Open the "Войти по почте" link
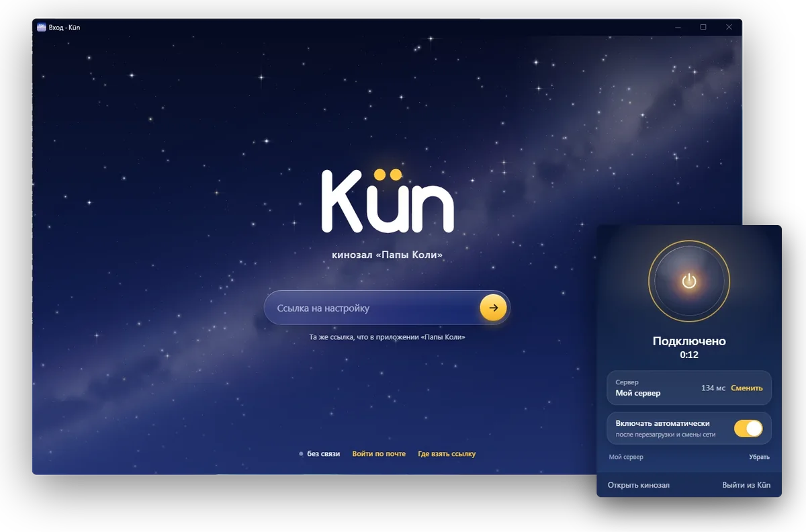The image size is (806, 532). click(379, 454)
